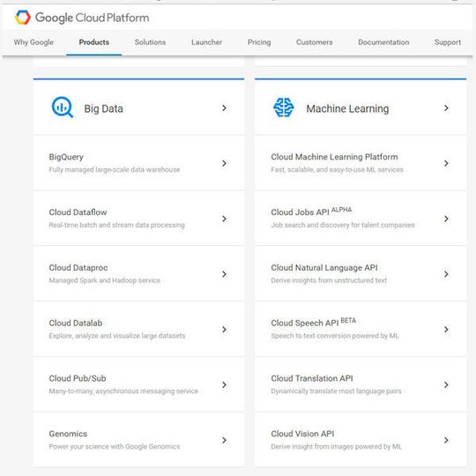Viewport: 476px width, 476px height.
Task: Open the Solutions navigation item
Action: pyautogui.click(x=150, y=42)
